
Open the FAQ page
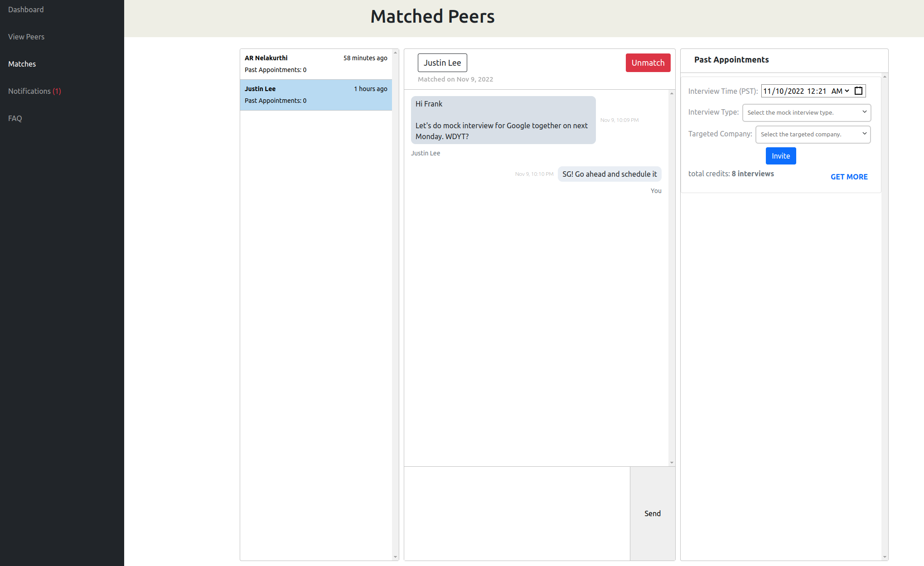15,118
